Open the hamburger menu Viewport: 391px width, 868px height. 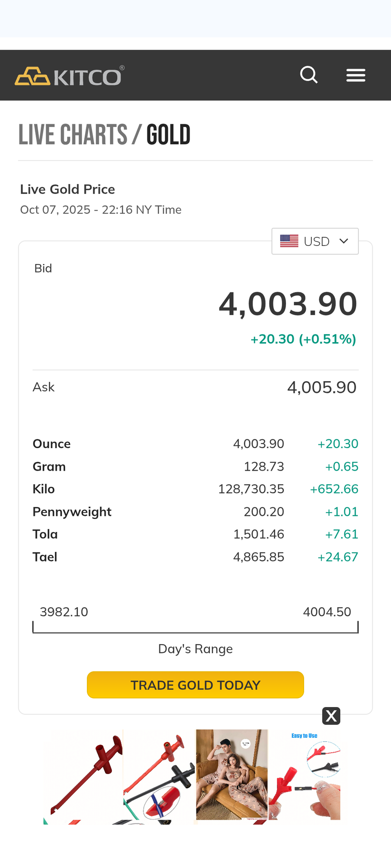coord(356,75)
